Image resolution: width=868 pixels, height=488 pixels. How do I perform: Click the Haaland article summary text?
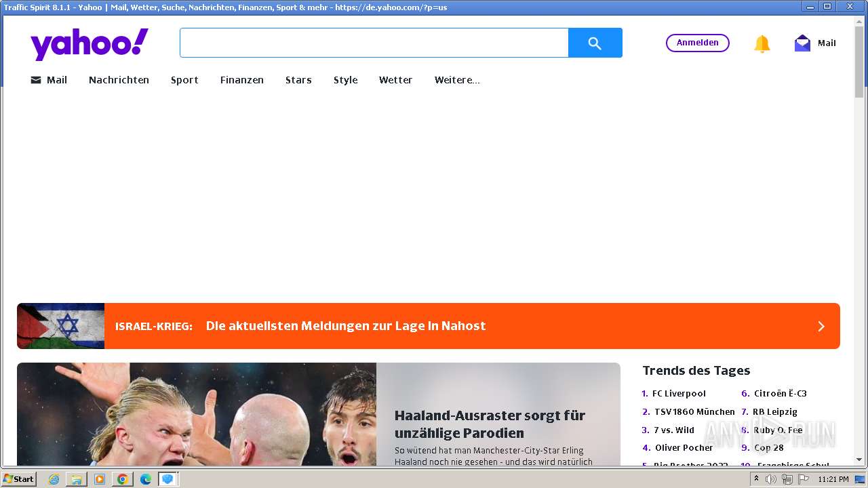(x=494, y=456)
